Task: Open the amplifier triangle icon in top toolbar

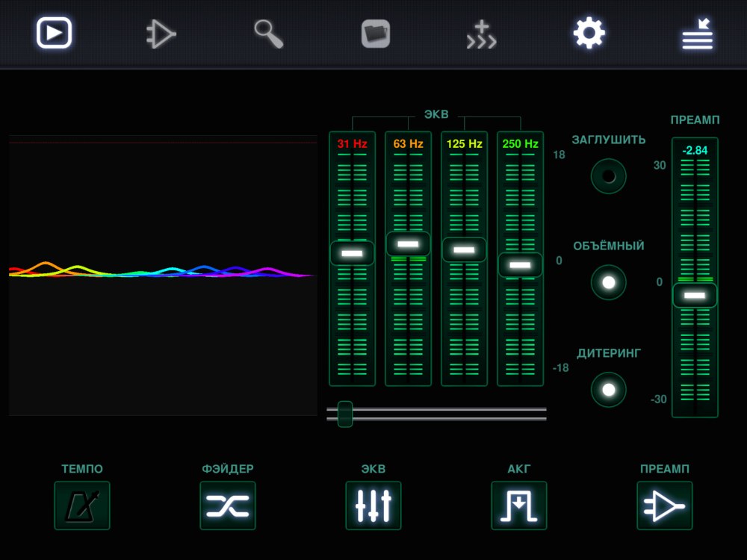Action: [161, 34]
